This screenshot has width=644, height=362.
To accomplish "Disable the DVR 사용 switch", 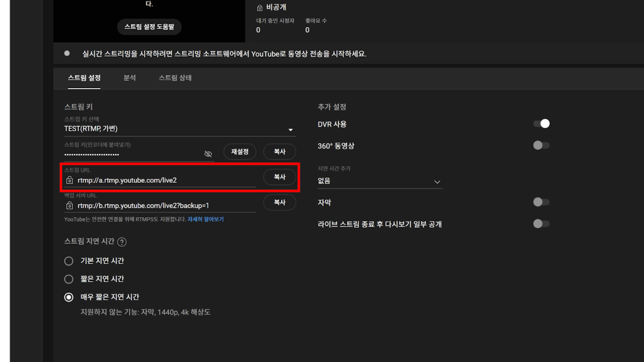I will [x=541, y=123].
